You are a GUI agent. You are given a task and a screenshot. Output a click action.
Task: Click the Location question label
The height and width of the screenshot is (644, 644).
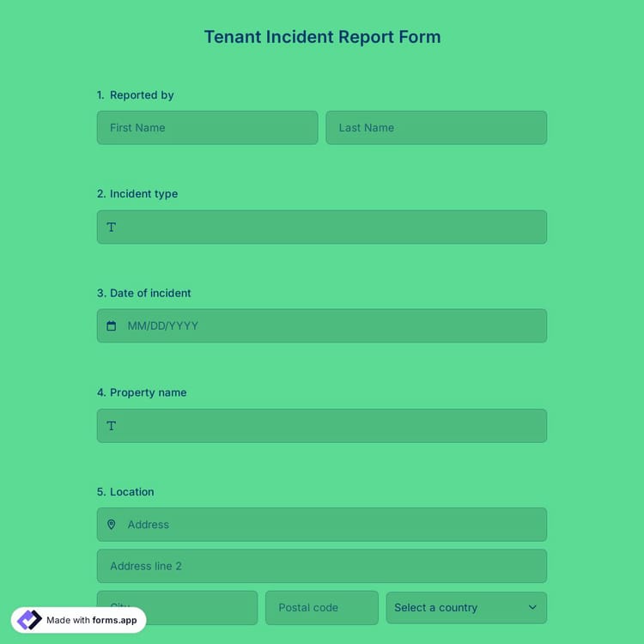coord(131,492)
